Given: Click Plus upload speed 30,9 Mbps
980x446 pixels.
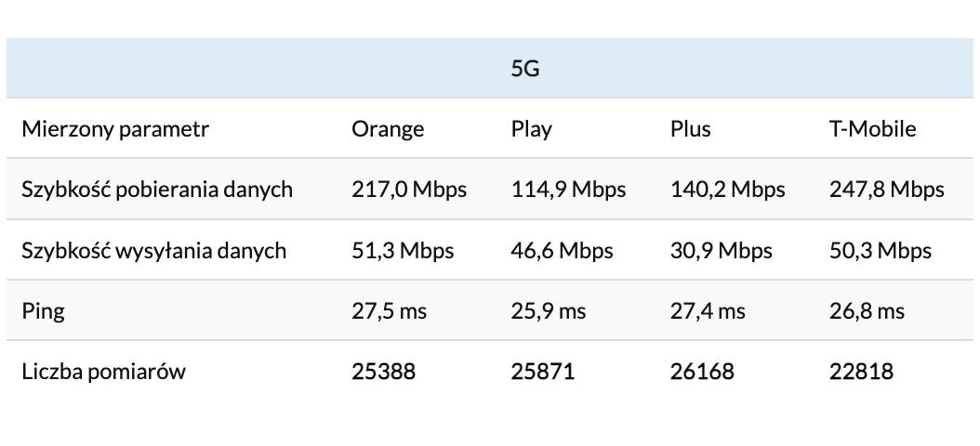Looking at the screenshot, I should click(x=721, y=251).
